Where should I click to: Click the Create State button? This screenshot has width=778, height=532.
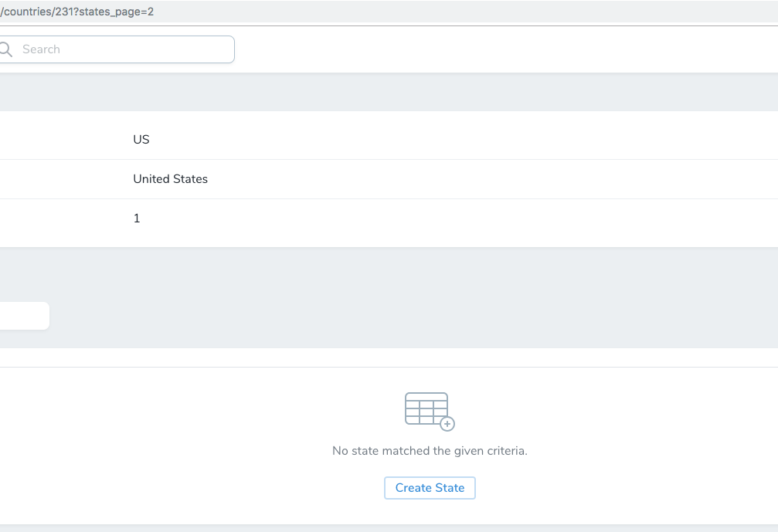pyautogui.click(x=430, y=487)
